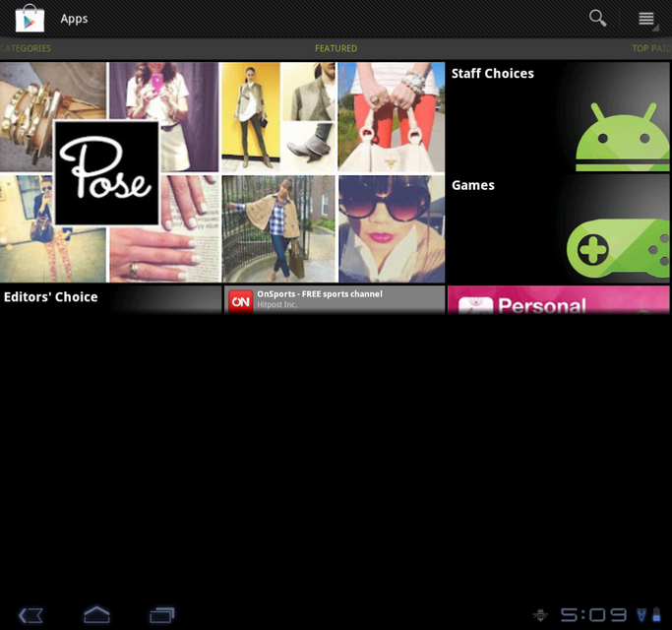
Task: Open the Games collection tile
Action: 558,228
